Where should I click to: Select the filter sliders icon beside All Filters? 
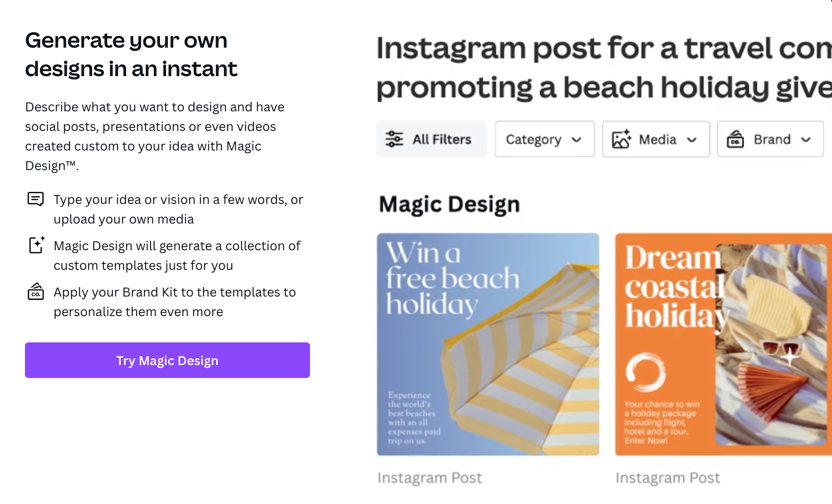394,139
